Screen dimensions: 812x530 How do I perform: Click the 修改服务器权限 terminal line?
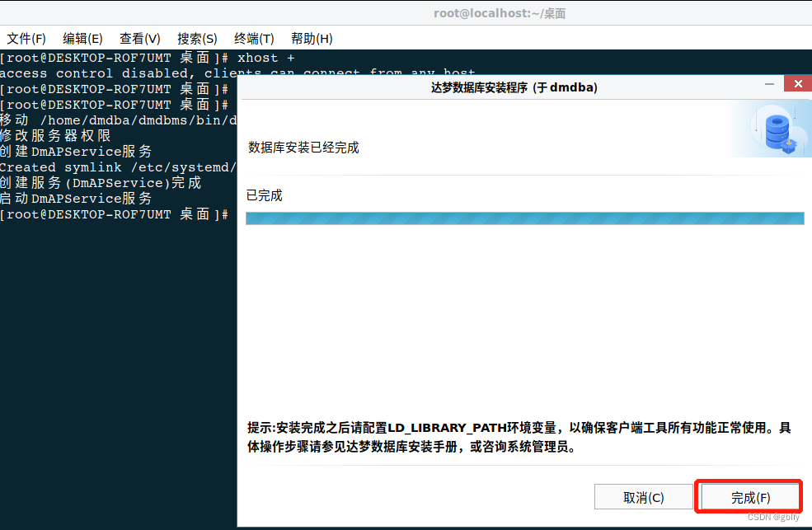55,136
